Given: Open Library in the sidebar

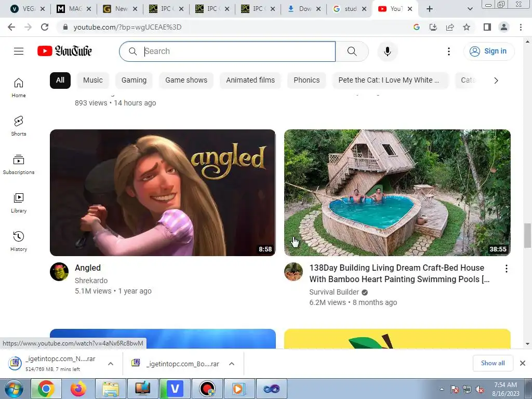Looking at the screenshot, I should 19,203.
